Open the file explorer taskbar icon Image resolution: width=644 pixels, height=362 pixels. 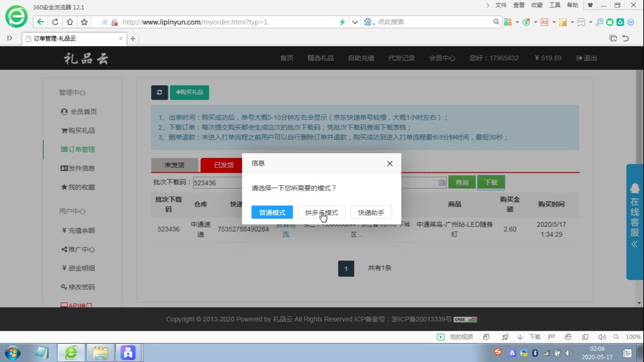(x=100, y=353)
